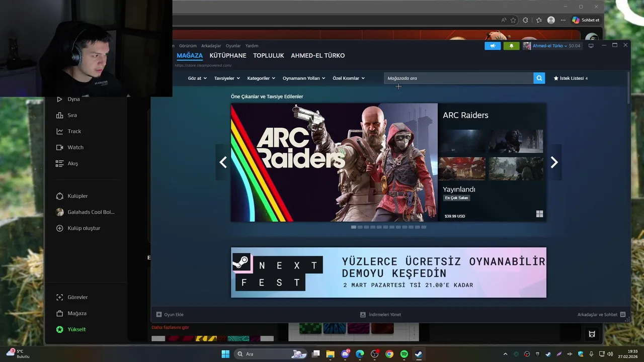This screenshot has height=362, width=644.
Task: Open Sıra in the Faceit sidebar
Action: coord(67,115)
